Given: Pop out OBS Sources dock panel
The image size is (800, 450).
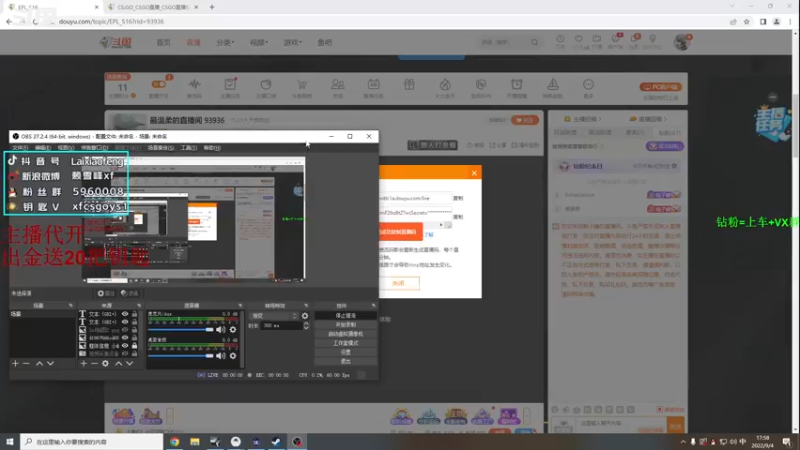Looking at the screenshot, I should tap(139, 306).
